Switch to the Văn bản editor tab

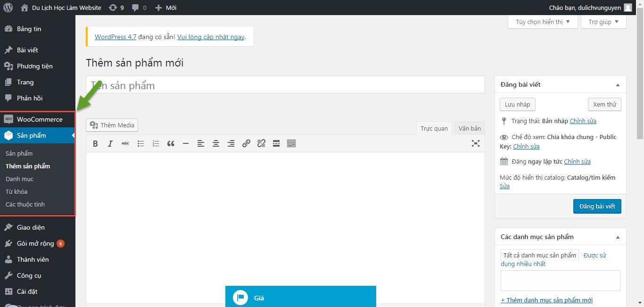469,128
